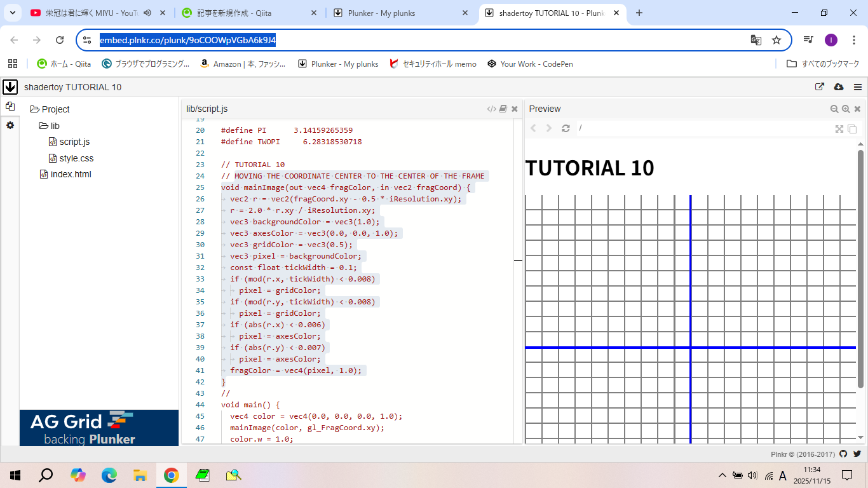Collapse the lib folder
The width and height of the screenshot is (868, 488).
pos(50,126)
